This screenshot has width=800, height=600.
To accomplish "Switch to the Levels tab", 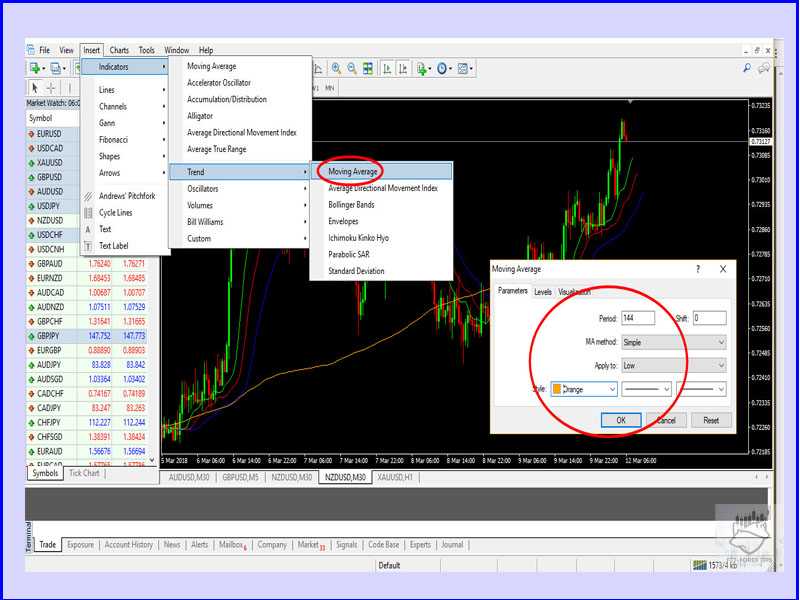I will click(x=543, y=292).
